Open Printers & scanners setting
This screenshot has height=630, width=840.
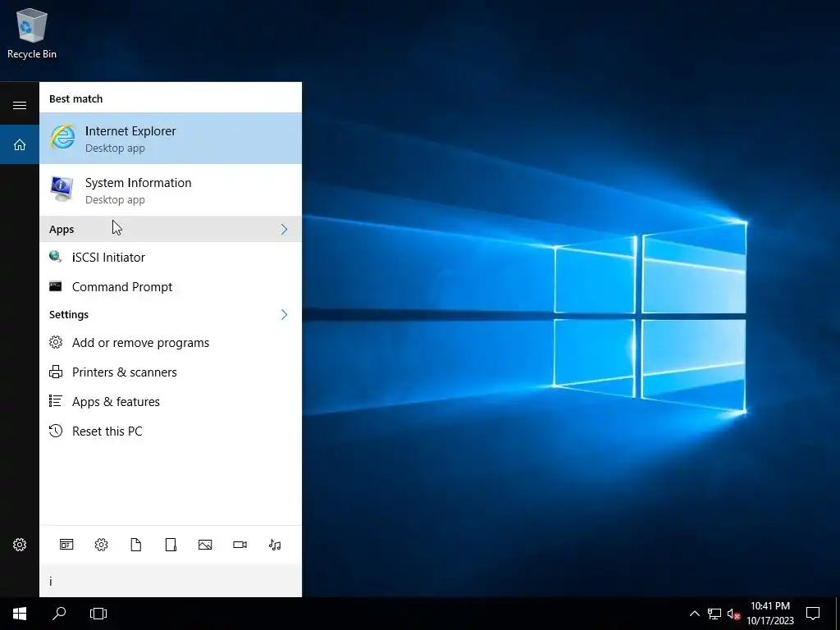coord(171,372)
